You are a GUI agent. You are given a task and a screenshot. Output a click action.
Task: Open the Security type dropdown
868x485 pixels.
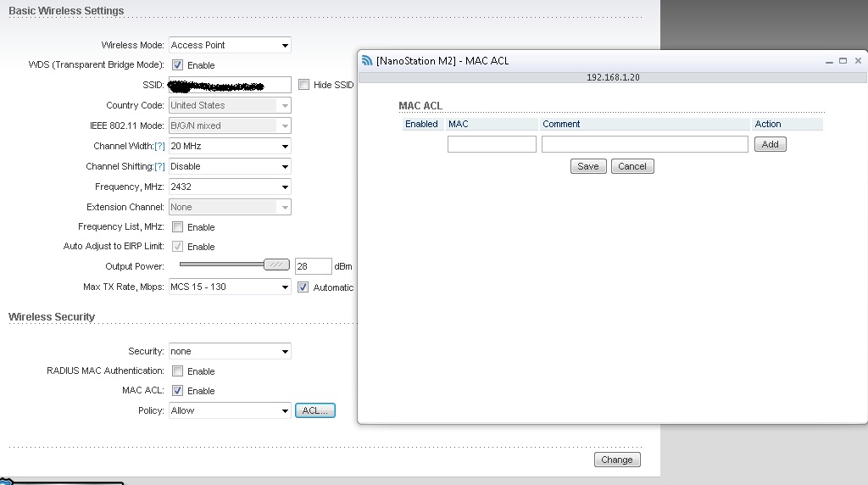point(230,351)
